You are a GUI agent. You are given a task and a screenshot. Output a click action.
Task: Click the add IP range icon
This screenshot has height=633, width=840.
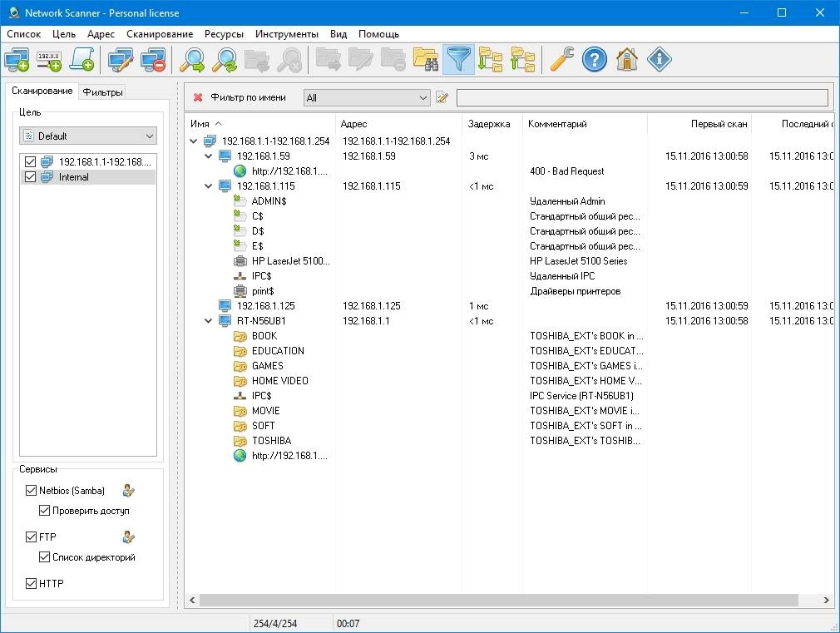[x=49, y=60]
